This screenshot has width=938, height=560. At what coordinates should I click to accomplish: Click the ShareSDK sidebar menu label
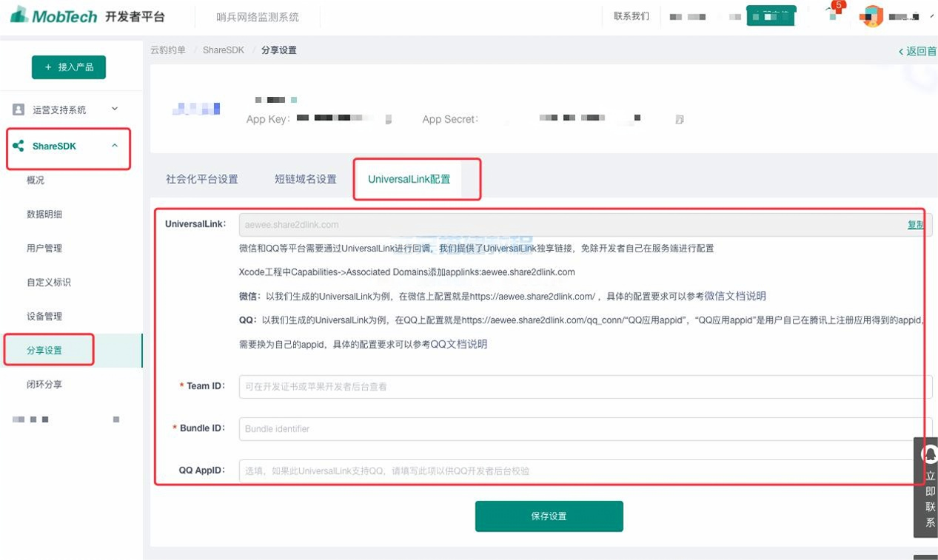54,146
